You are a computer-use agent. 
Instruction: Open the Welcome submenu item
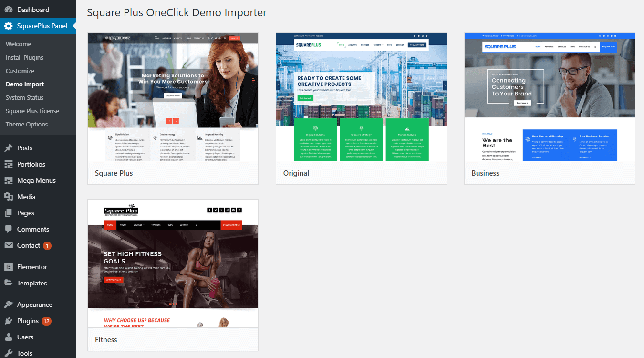click(18, 44)
